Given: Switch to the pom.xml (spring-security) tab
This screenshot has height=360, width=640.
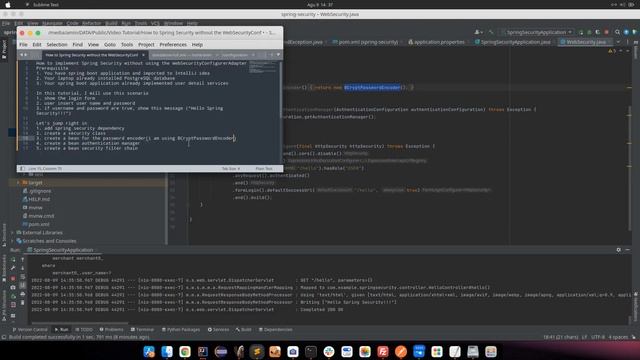Looking at the screenshot, I should tap(365, 42).
